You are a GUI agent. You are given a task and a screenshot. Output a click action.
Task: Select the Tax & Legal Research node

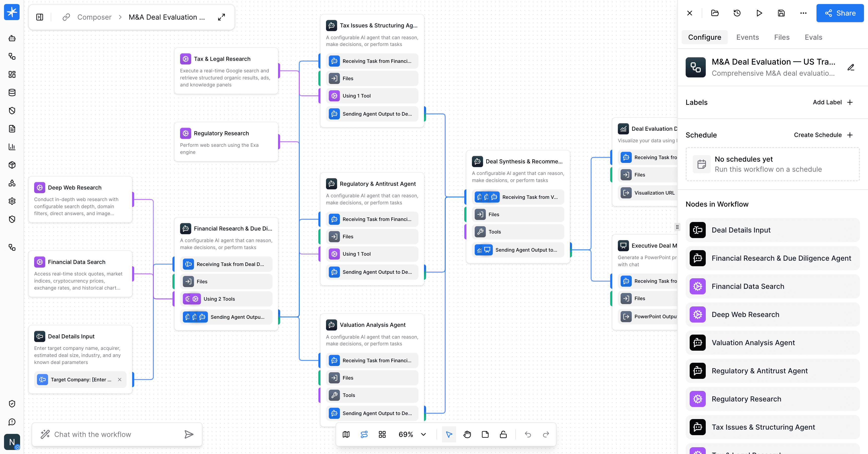click(226, 71)
